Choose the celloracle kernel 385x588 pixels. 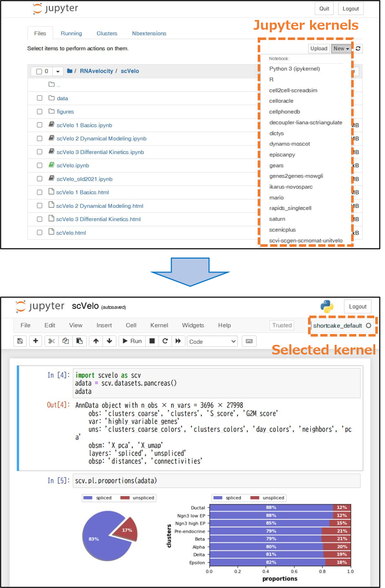point(281,101)
